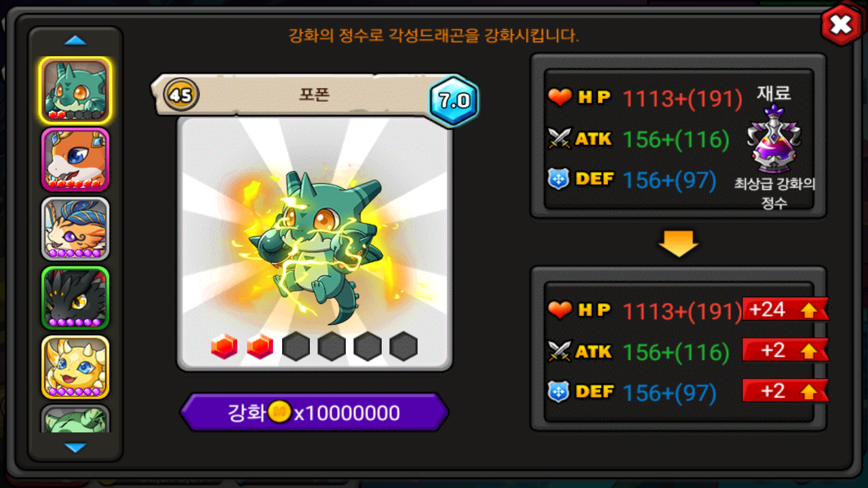Click the last empty gray gem slot
Viewport: 868px width, 488px height.
click(403, 346)
